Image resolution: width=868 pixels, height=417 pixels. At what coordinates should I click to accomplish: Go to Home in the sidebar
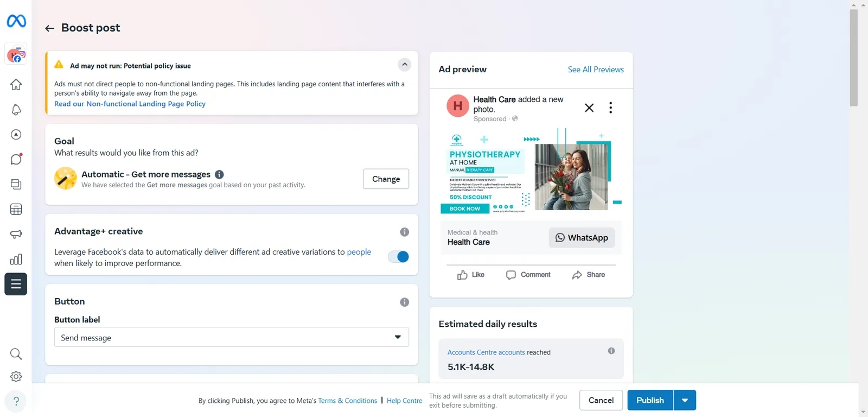click(16, 85)
